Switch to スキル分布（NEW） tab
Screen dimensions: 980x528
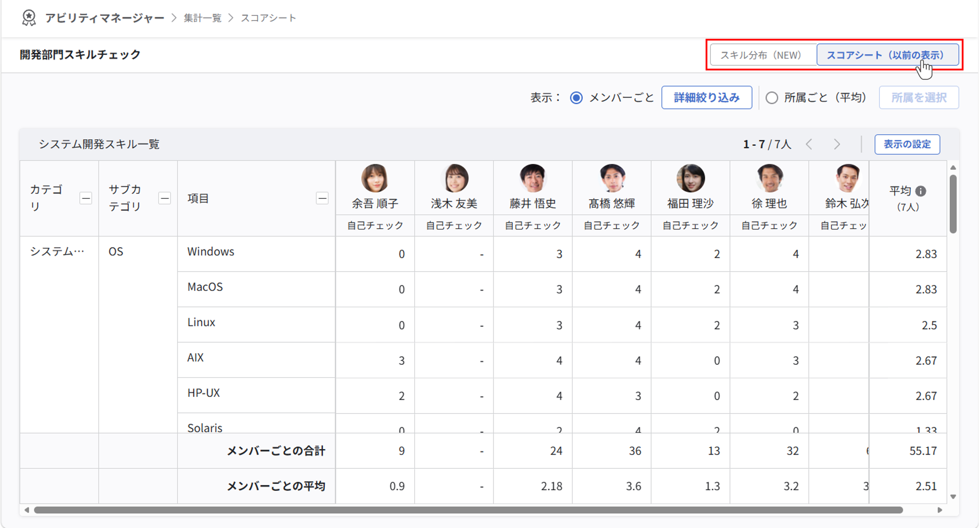coord(763,55)
